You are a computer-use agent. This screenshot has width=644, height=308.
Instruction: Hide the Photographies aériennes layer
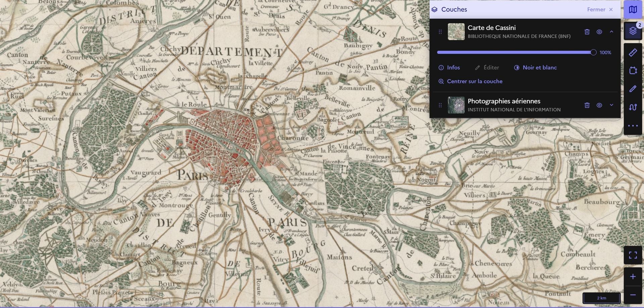[599, 105]
